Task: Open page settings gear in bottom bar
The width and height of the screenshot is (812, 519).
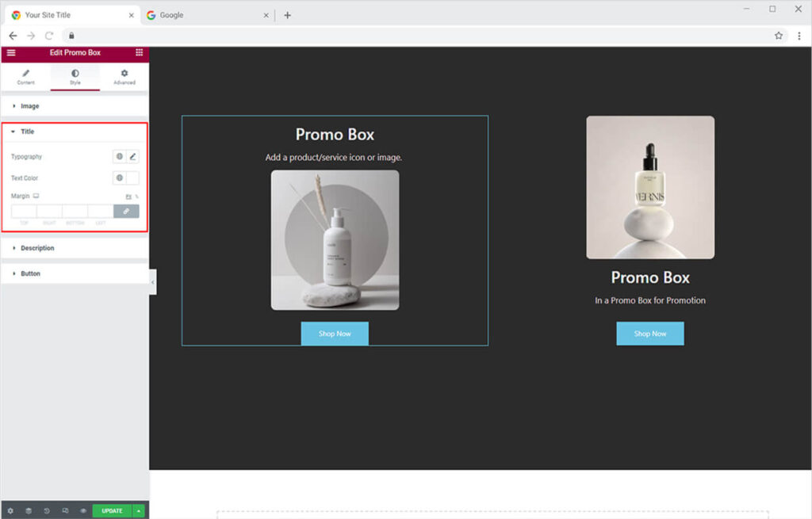Action: coord(10,511)
